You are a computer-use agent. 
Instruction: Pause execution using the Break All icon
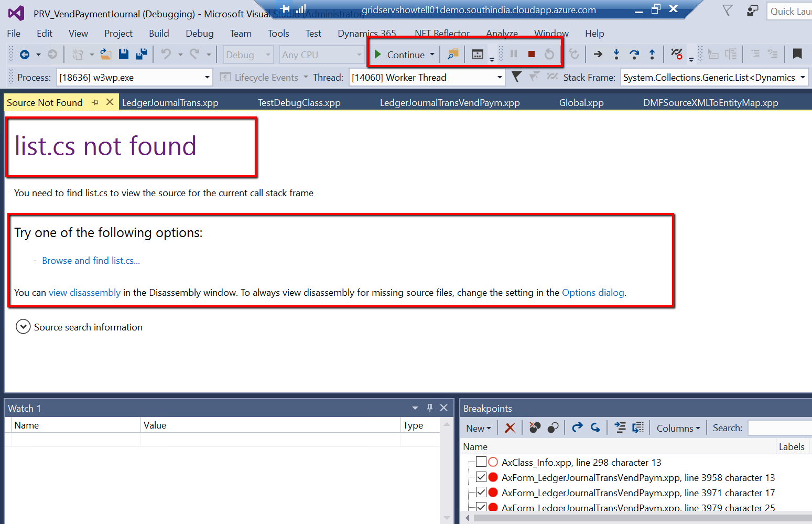point(513,54)
